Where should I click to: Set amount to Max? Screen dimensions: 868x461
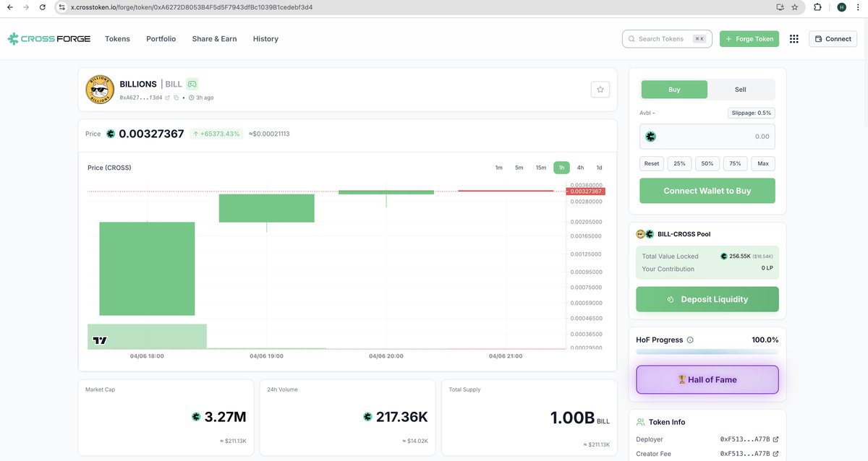(763, 163)
